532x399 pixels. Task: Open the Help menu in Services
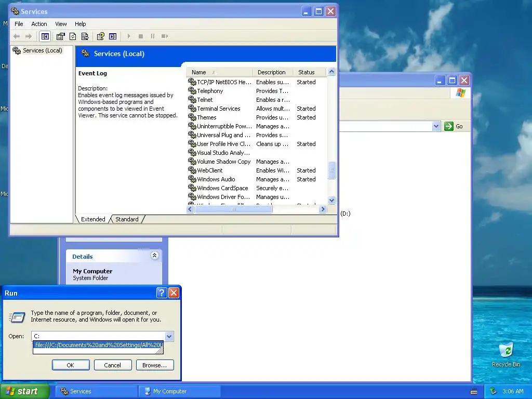[80, 24]
